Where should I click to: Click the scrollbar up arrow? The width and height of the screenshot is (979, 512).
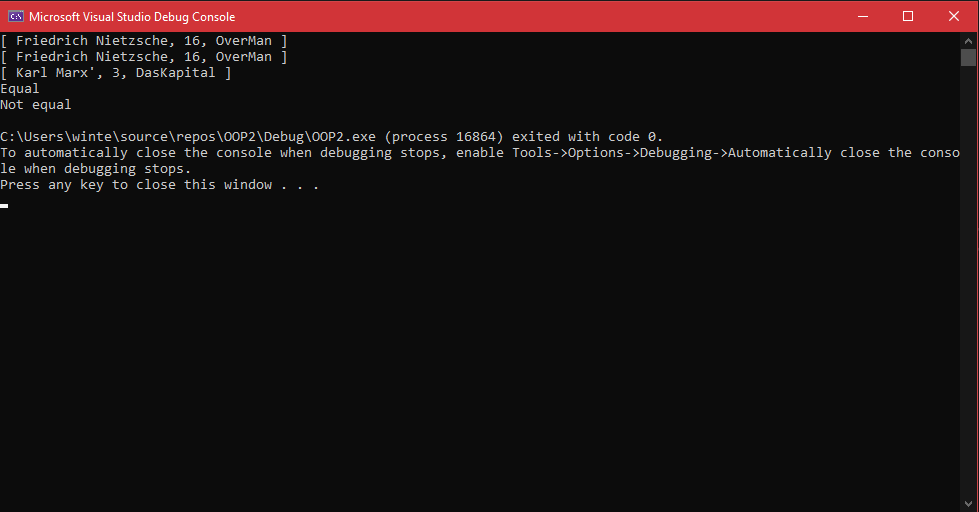[x=968, y=41]
